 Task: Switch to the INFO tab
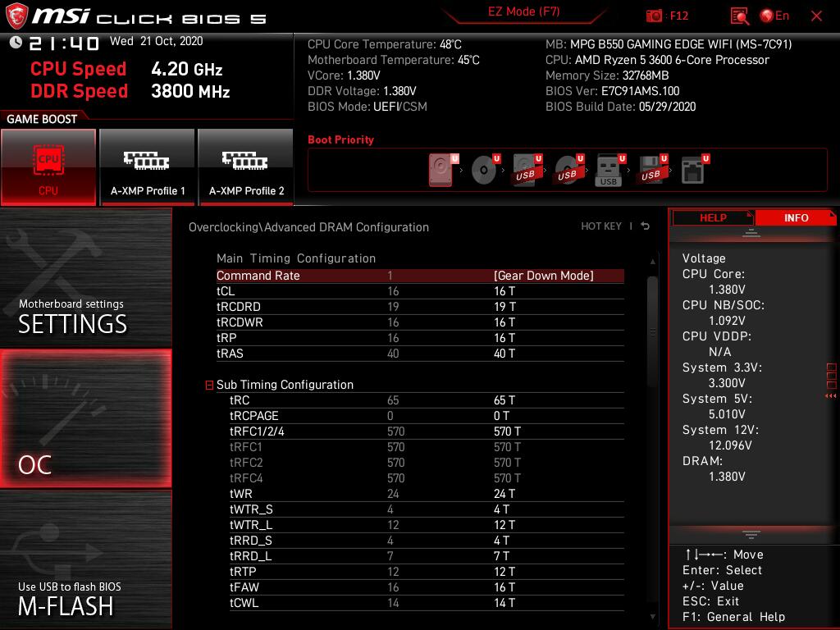[796, 218]
